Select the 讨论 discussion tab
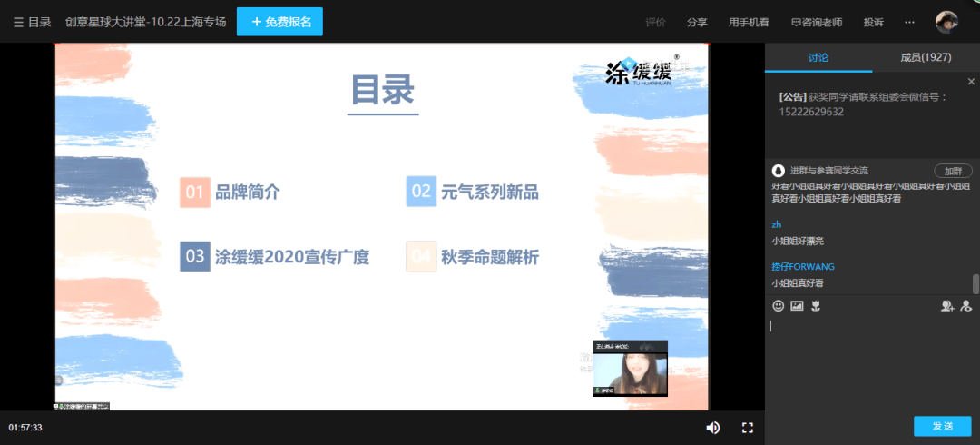This screenshot has width=980, height=445. [818, 57]
